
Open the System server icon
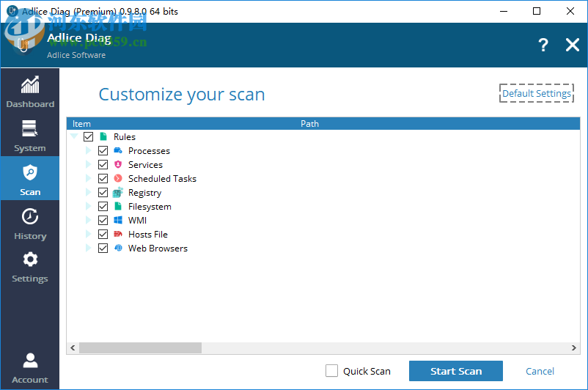(x=29, y=128)
